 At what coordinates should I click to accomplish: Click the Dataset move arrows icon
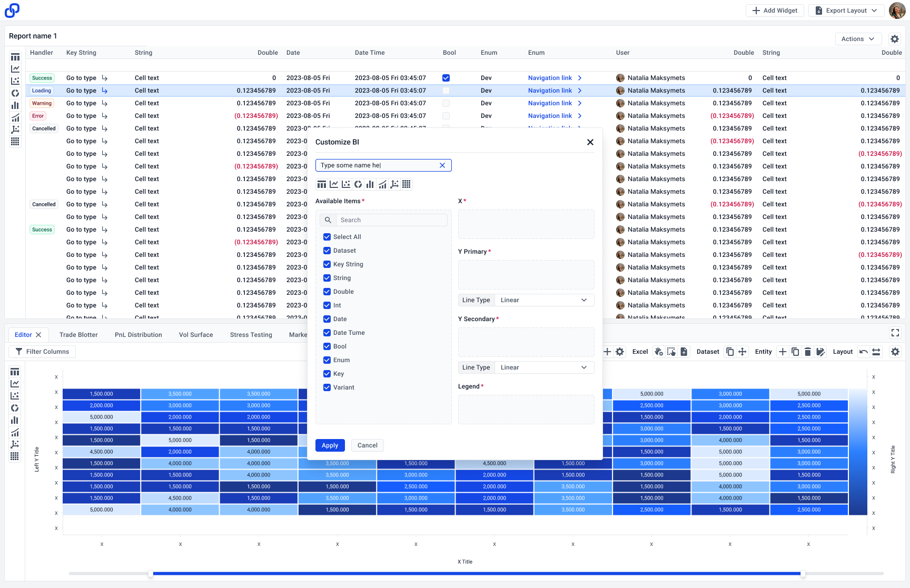coord(743,352)
